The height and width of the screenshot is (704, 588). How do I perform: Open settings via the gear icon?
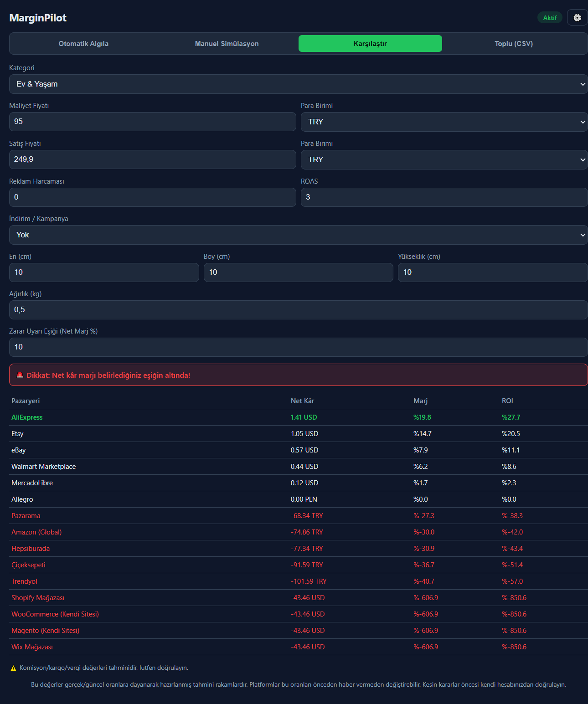[x=577, y=18]
